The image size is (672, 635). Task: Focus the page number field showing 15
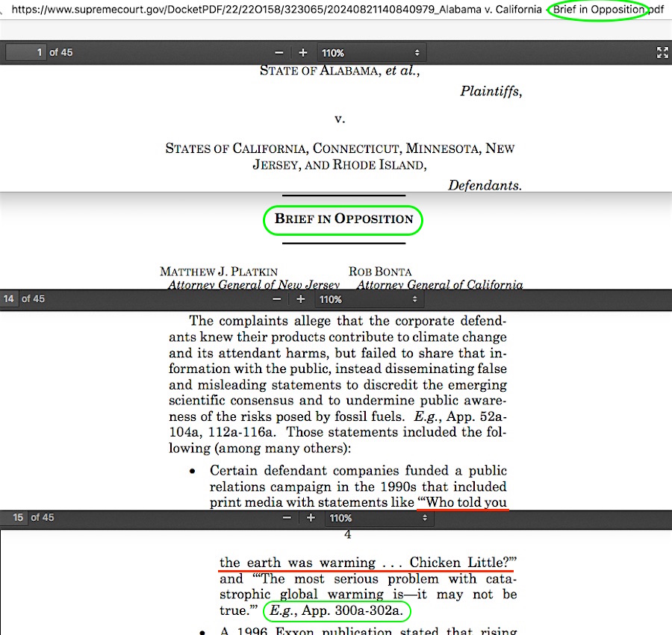pos(19,518)
